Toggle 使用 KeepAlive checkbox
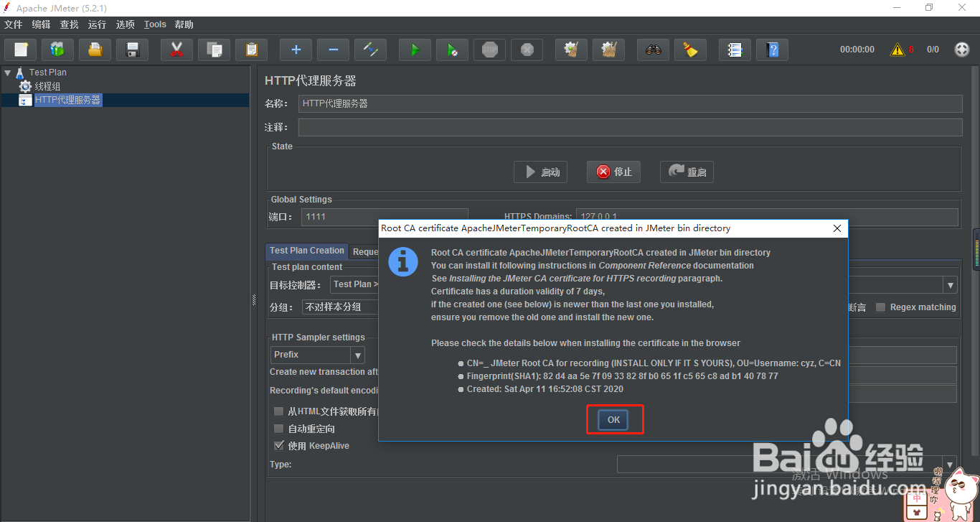The image size is (980, 522). pyautogui.click(x=278, y=446)
